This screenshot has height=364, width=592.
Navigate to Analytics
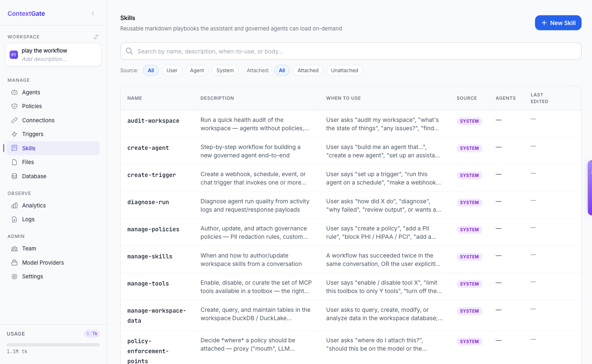click(53, 205)
